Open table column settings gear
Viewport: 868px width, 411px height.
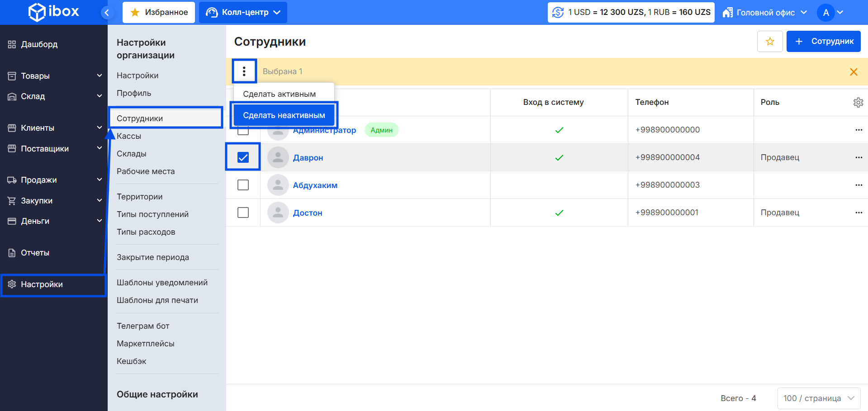858,103
